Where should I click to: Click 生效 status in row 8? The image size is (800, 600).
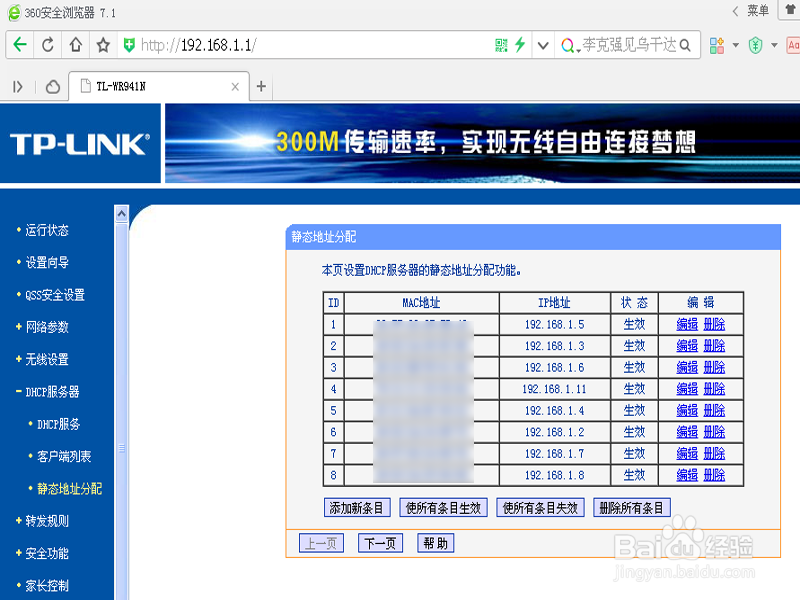[x=634, y=476]
